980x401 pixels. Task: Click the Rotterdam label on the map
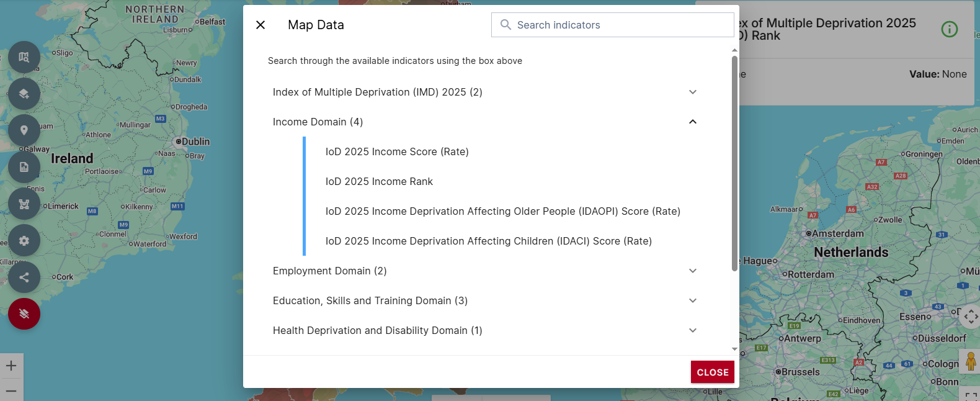point(811,274)
